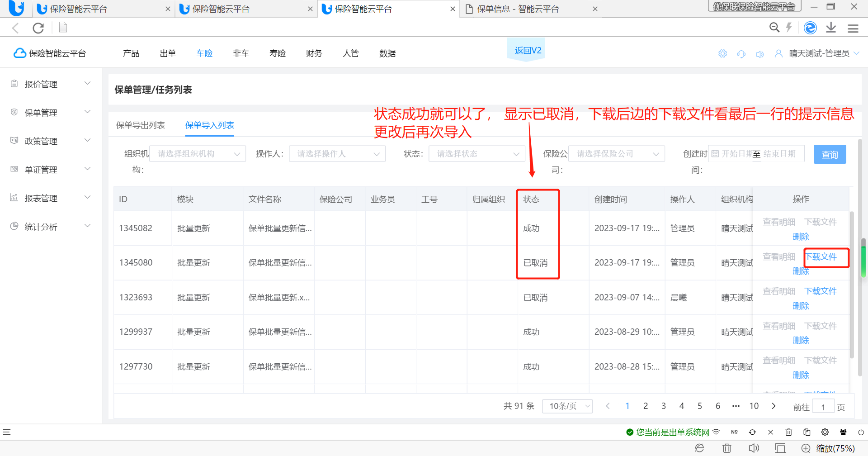Click the 查询 search button
The width and height of the screenshot is (868, 456).
tap(830, 154)
